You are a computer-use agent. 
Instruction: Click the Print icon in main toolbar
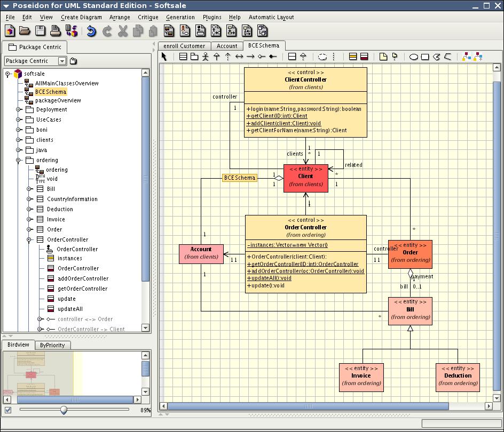click(x=56, y=31)
